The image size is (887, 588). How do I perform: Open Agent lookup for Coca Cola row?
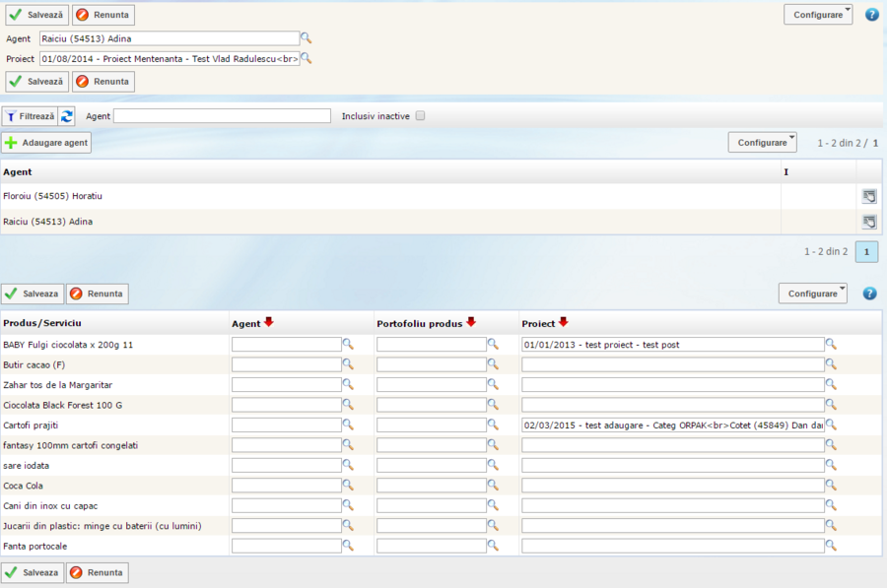347,486
